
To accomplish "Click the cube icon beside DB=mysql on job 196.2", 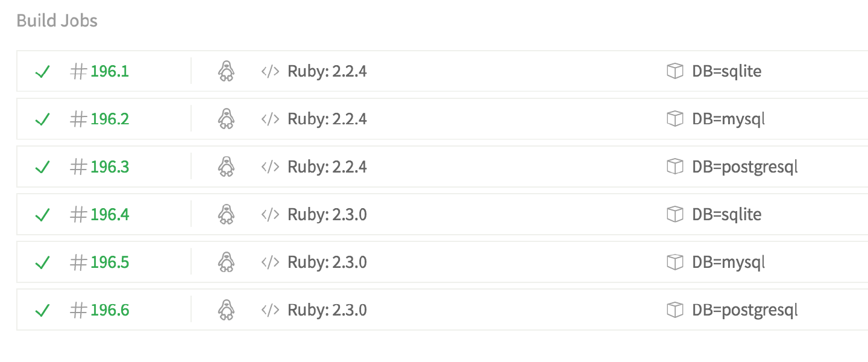I will pos(675,119).
